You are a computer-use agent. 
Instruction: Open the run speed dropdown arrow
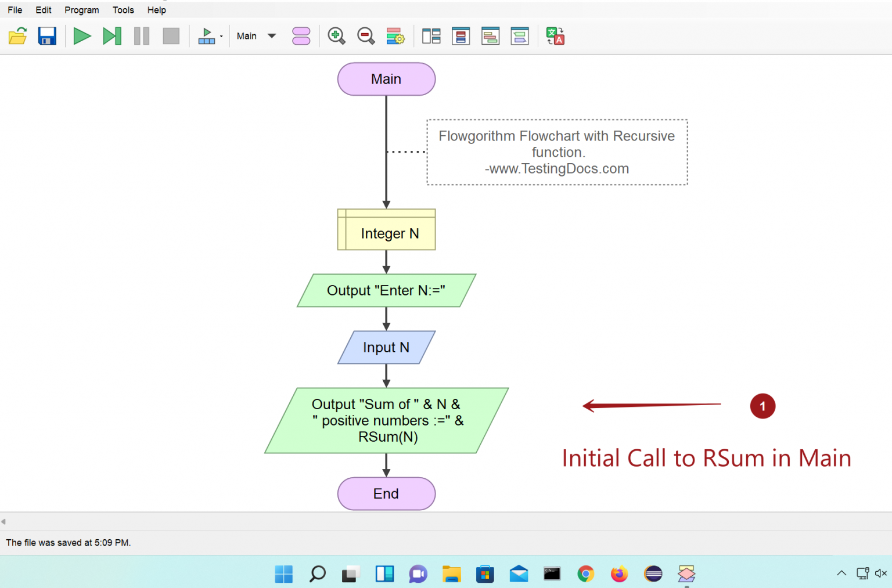coord(221,37)
